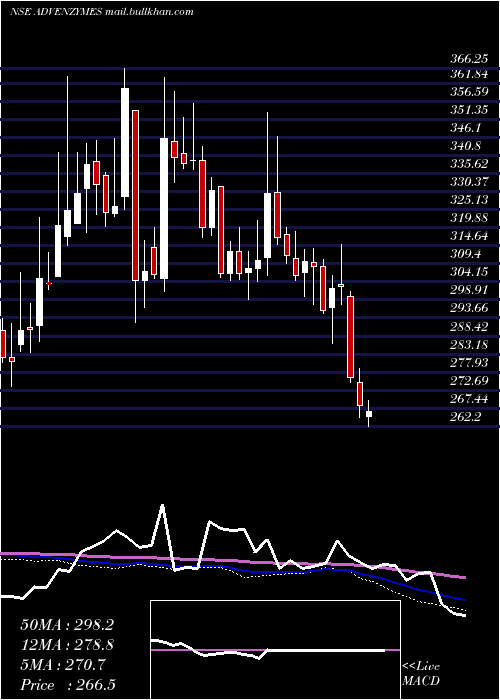Image resolution: width=500 pixels, height=700 pixels.
Task: Click the price label 309.4
Action: (x=466, y=254)
